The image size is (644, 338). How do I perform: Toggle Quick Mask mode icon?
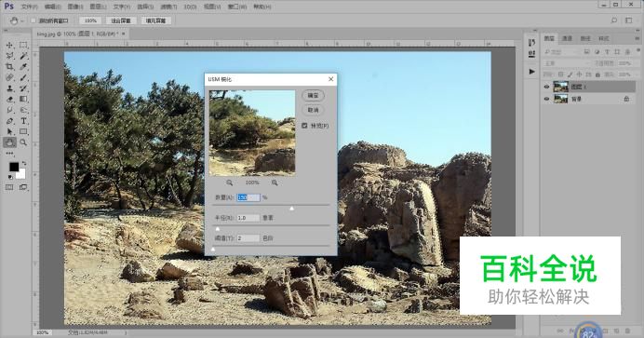click(x=9, y=187)
